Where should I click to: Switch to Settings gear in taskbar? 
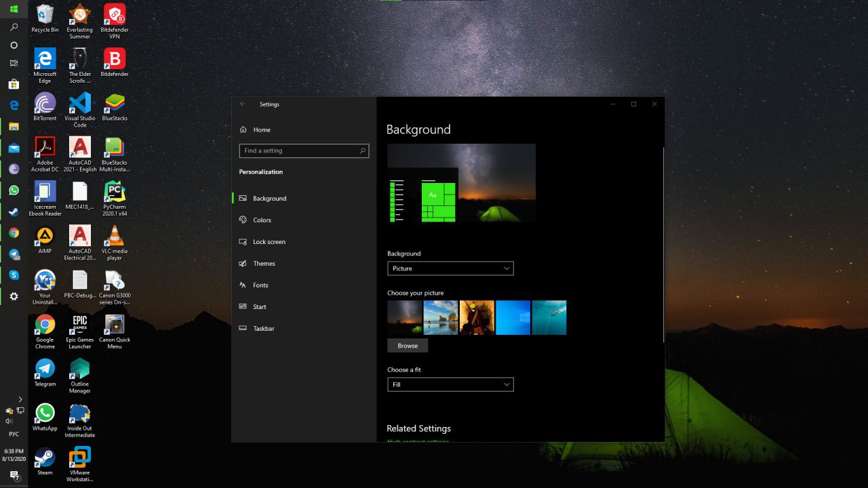point(14,296)
